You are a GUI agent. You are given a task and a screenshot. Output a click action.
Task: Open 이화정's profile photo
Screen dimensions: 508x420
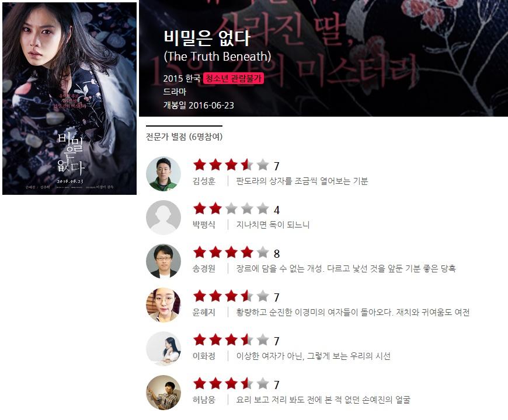[x=163, y=348]
